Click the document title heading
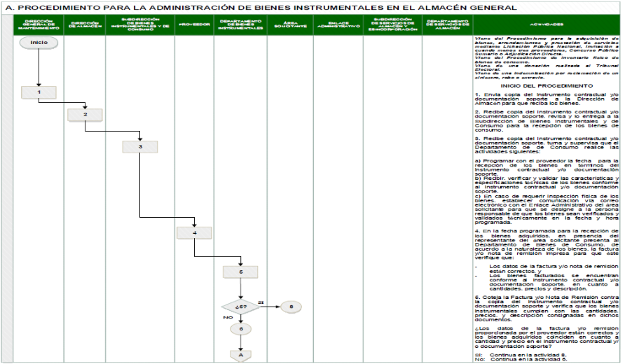Viewport: 625px width, 364px height. click(261, 7)
